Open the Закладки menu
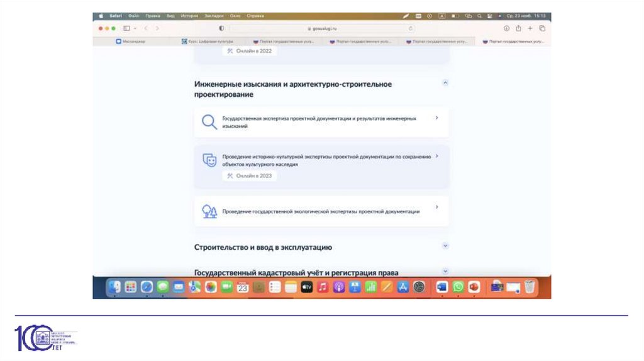This screenshot has height=361, width=644. (x=214, y=16)
